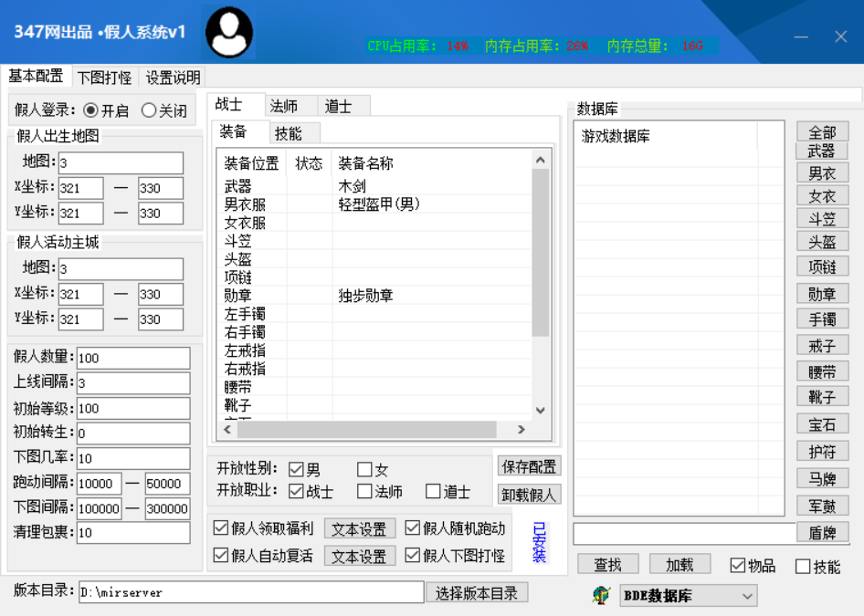
Task: Filter database by 女衣
Action: 822,196
